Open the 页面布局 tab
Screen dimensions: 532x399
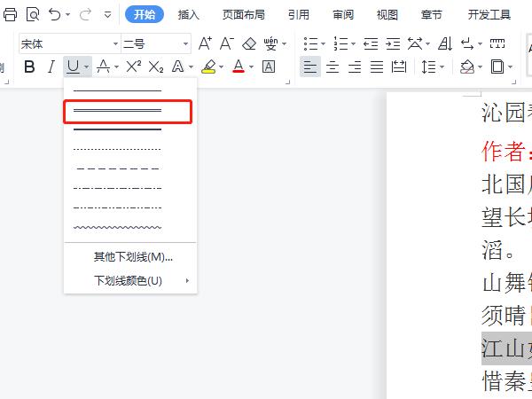point(242,14)
